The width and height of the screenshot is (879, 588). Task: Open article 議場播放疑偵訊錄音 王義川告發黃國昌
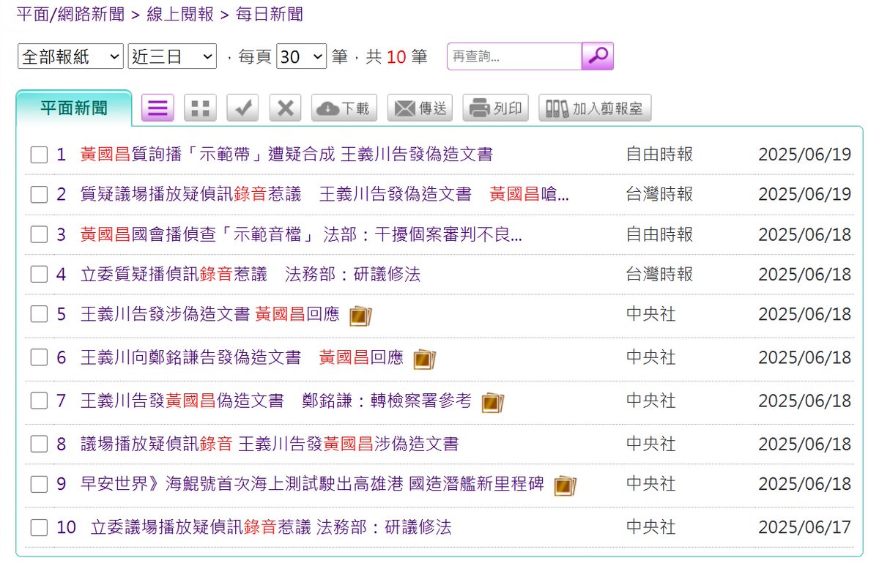[270, 444]
